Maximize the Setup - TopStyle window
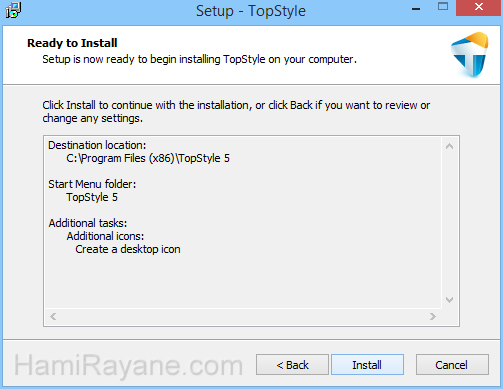Screen dimensions: 503x389 pos(443,7)
